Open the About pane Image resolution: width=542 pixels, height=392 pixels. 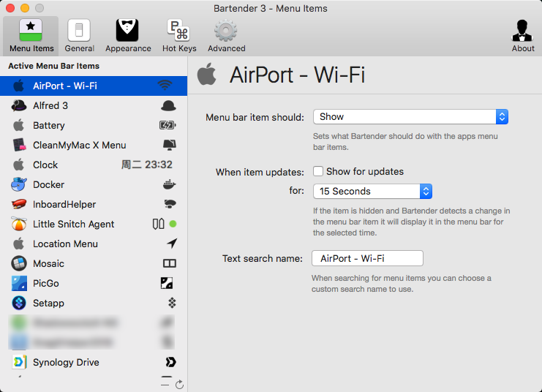[523, 36]
